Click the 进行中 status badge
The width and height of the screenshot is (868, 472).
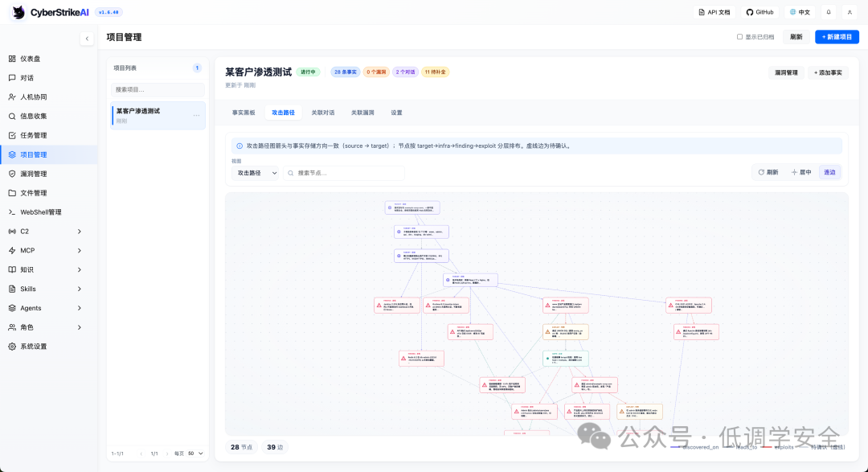[x=308, y=72]
